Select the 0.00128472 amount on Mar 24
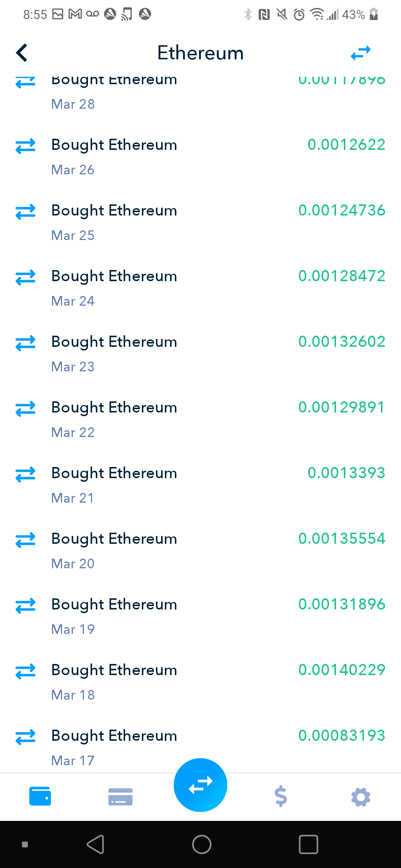The height and width of the screenshot is (868, 401). point(342,276)
